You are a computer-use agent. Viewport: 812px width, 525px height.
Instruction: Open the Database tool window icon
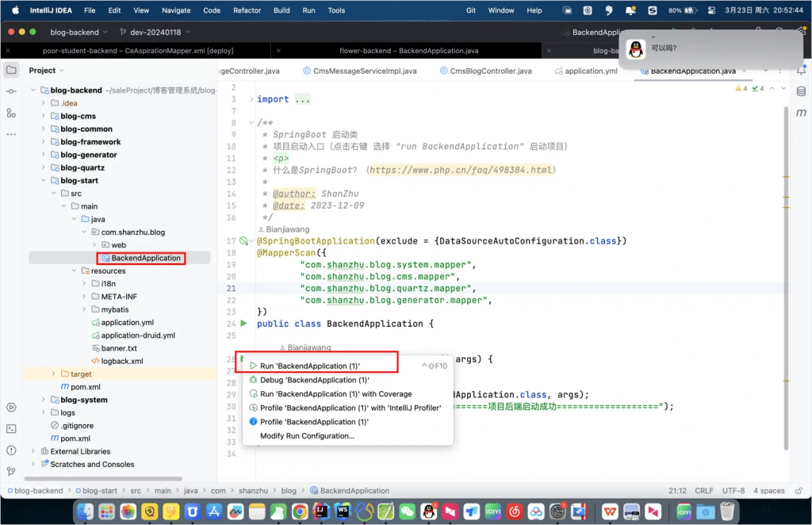click(801, 91)
